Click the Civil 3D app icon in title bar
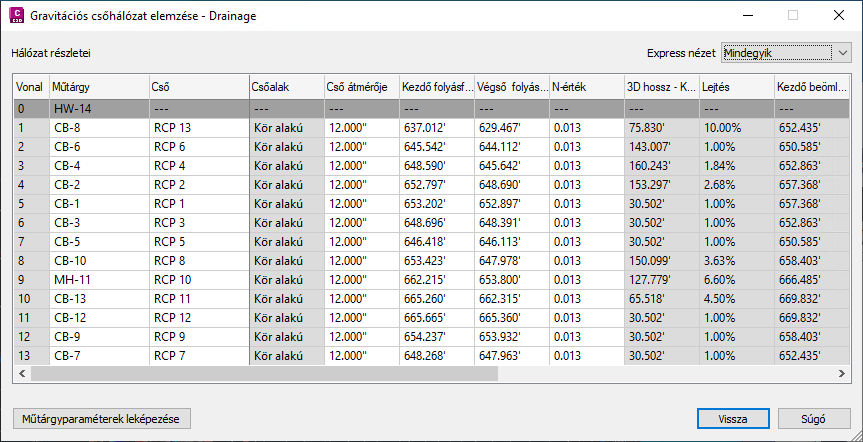The height and width of the screenshot is (442, 863). 17,16
